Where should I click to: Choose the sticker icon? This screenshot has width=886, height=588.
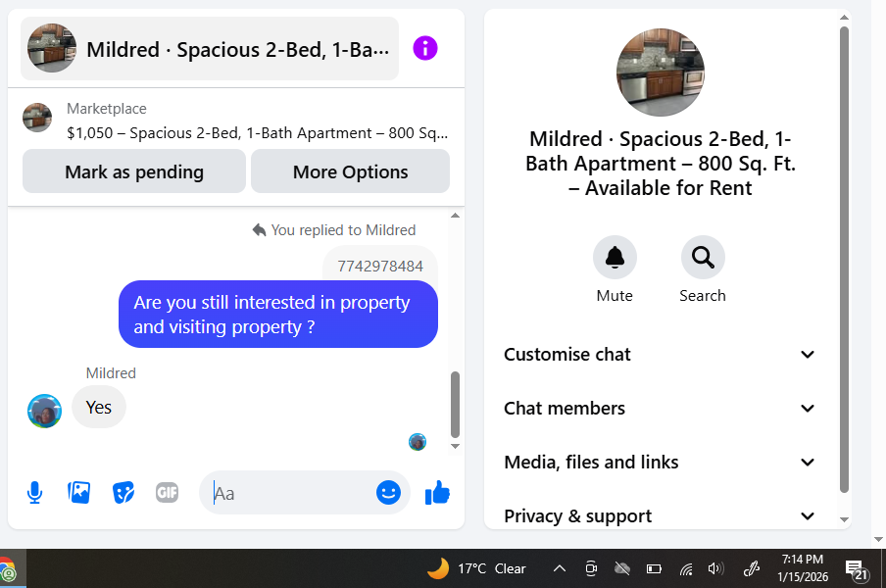click(123, 493)
